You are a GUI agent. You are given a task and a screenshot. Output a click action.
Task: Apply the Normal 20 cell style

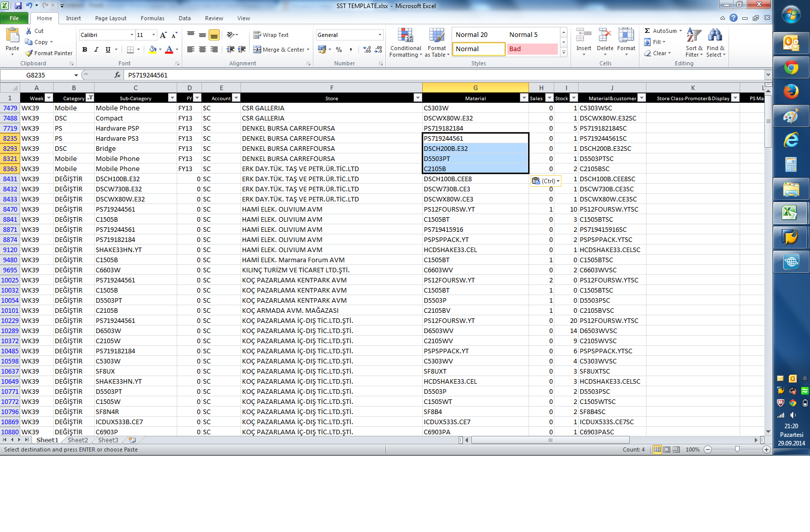478,34
